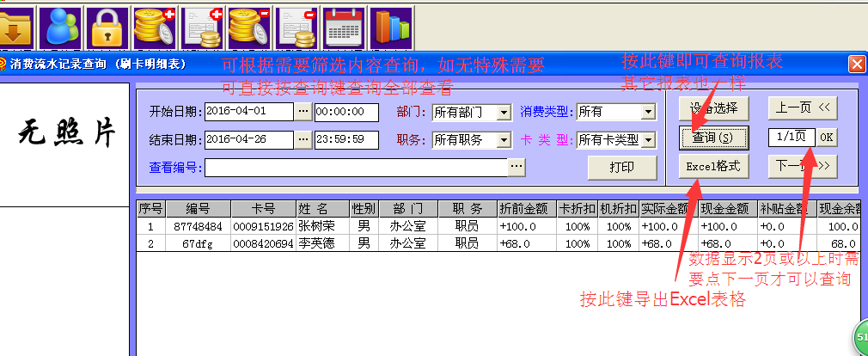Click the start date field 2016-04-01

click(x=249, y=111)
